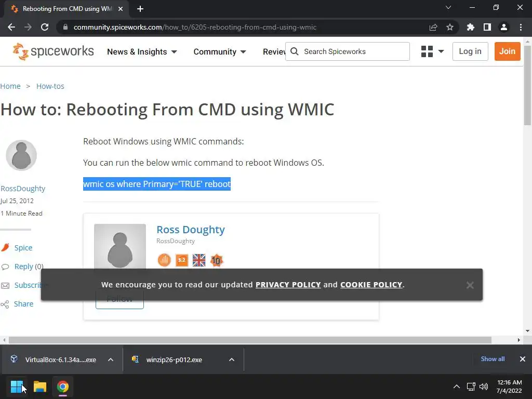
Task: Close the Rebooting From CMD tab
Action: [x=121, y=9]
